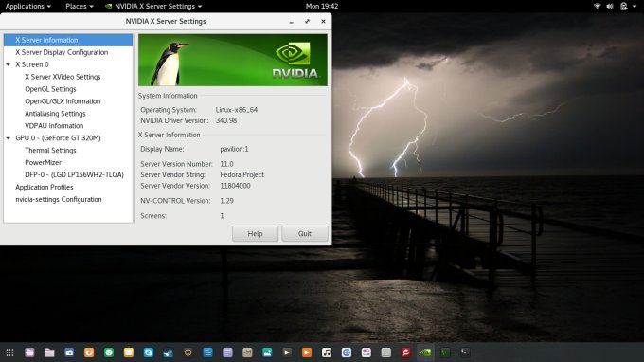Open the yellow mail-style dock icon
Viewport: 644px width, 362px height.
tap(129, 353)
